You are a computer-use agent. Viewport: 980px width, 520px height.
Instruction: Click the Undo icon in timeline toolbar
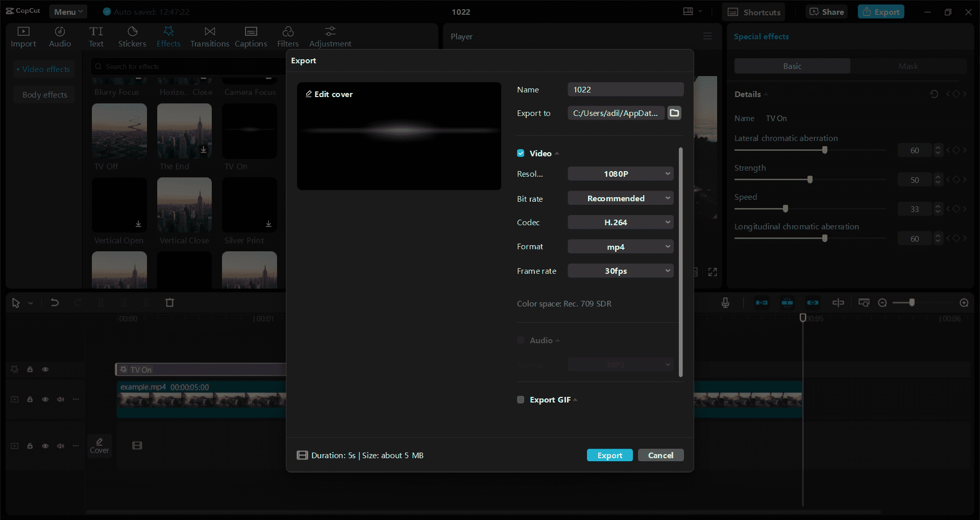coord(55,302)
